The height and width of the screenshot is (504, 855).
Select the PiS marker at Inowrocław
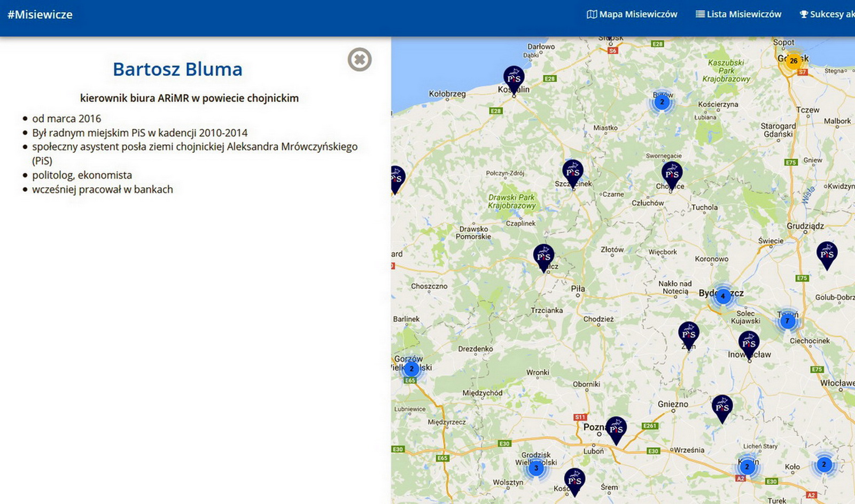coord(749,344)
